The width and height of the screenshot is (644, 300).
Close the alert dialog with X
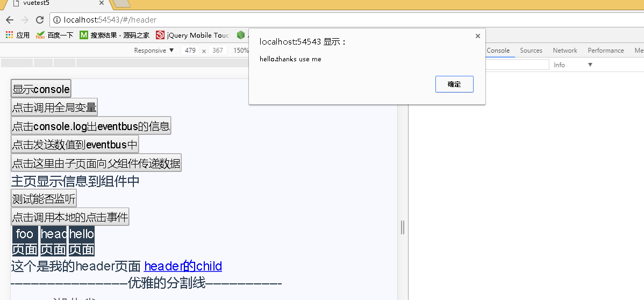coord(478,36)
